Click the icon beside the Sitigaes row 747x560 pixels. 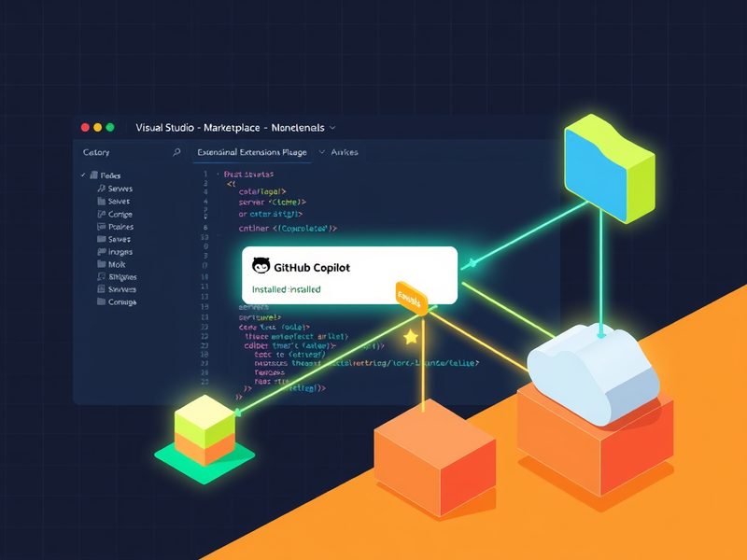click(102, 276)
